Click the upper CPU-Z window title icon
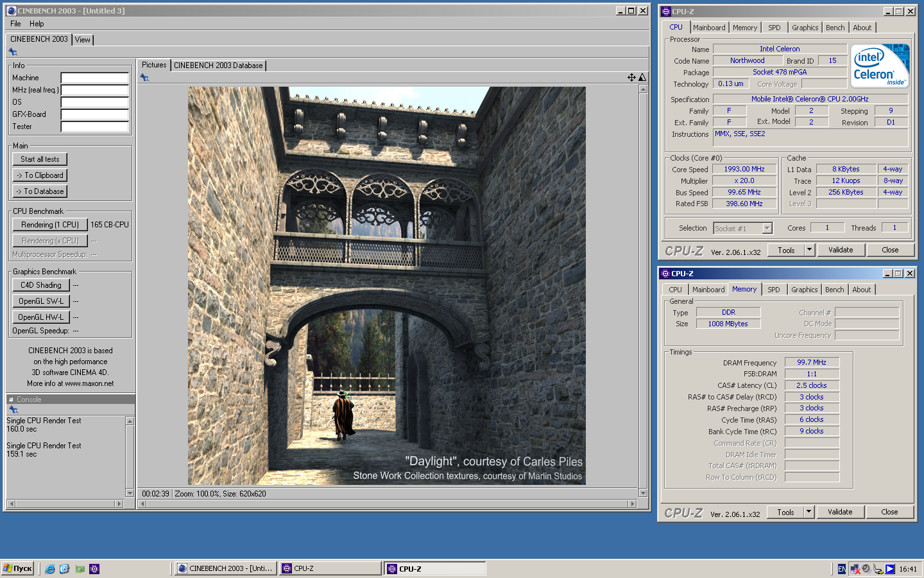This screenshot has height=578, width=924. [x=666, y=12]
